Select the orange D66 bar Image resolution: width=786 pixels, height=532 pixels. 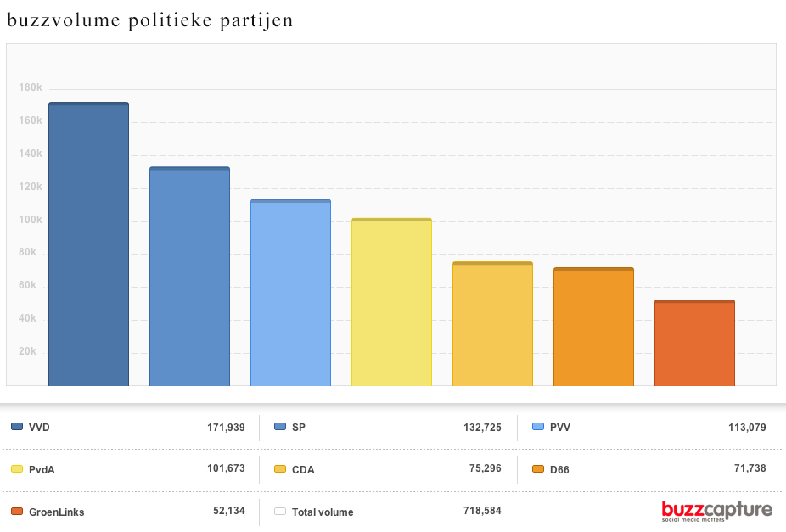point(593,327)
